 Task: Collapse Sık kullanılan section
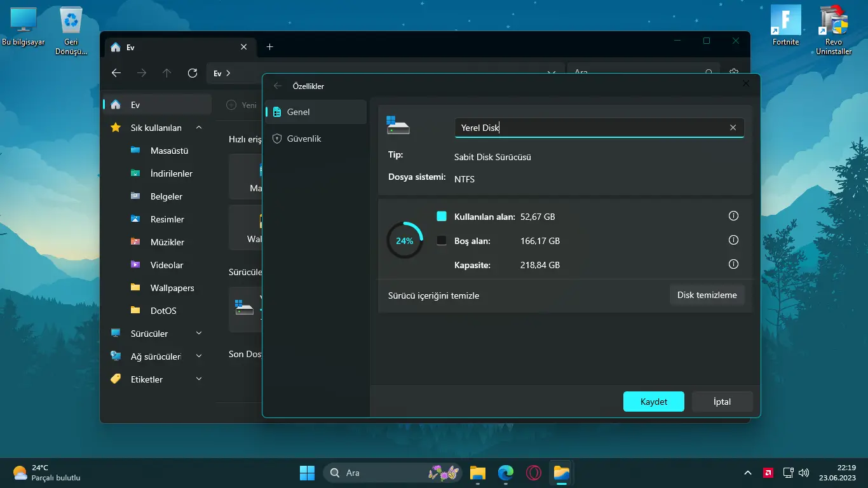[199, 128]
